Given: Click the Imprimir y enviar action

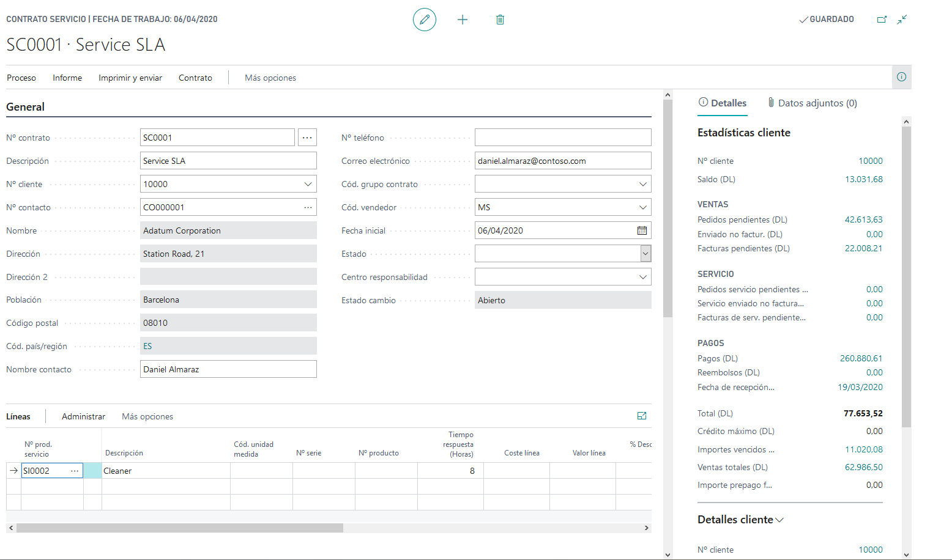Looking at the screenshot, I should 130,78.
